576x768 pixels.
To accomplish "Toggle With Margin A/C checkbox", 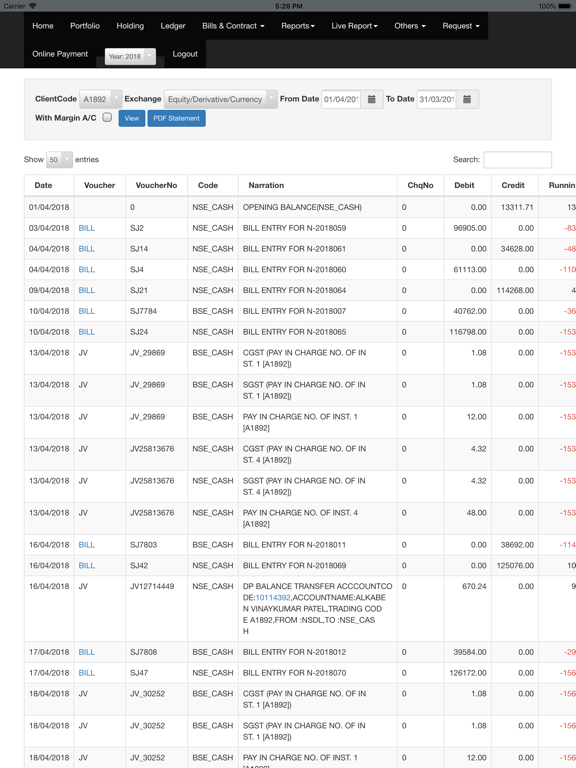I will 107,117.
